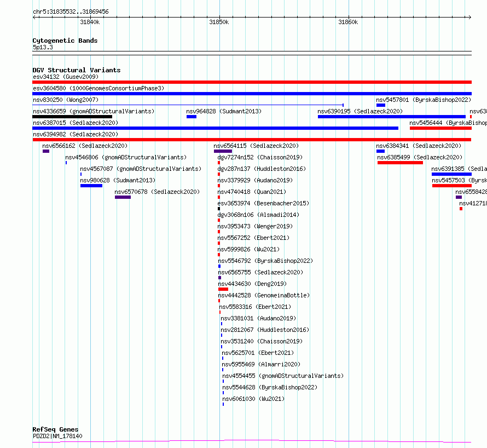Select nsv5955469 (Almarri2020) label
487x448 pixels.
[x=261, y=364]
